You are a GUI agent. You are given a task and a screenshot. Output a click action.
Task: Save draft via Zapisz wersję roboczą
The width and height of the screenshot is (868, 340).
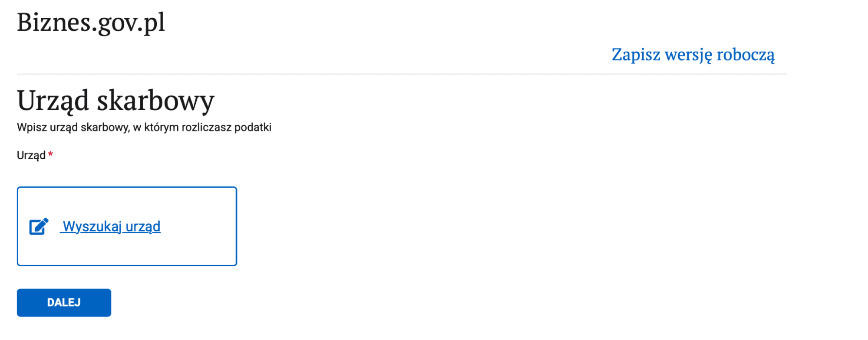[693, 55]
